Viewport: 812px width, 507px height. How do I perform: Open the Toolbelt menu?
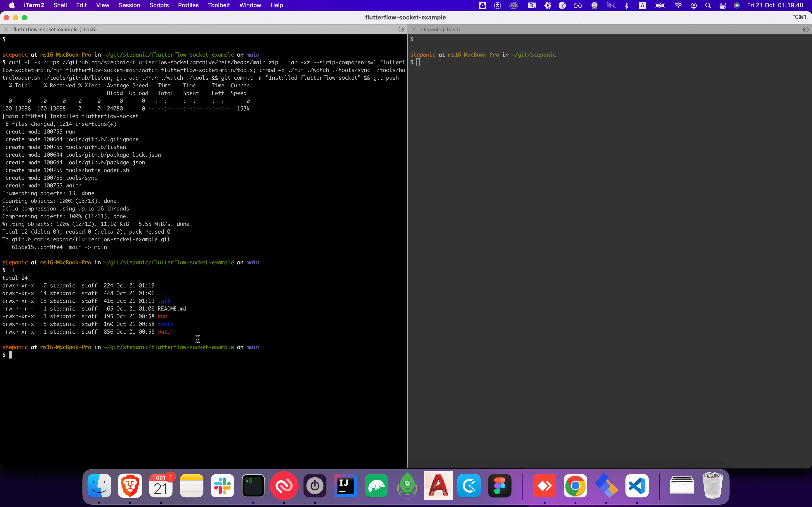[x=219, y=5]
